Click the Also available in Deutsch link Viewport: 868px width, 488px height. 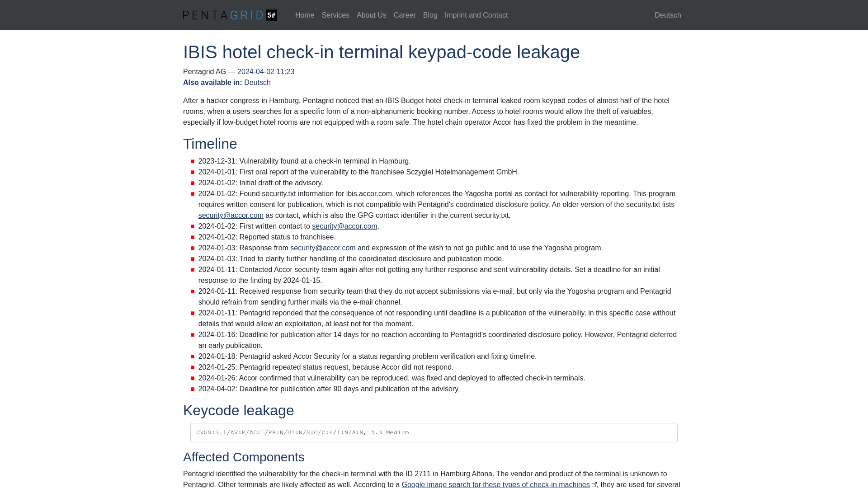click(257, 82)
